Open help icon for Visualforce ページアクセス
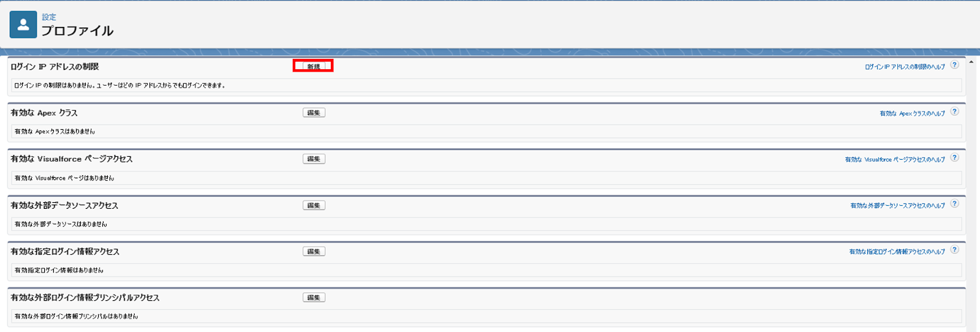The width and height of the screenshot is (980, 332). click(x=954, y=157)
